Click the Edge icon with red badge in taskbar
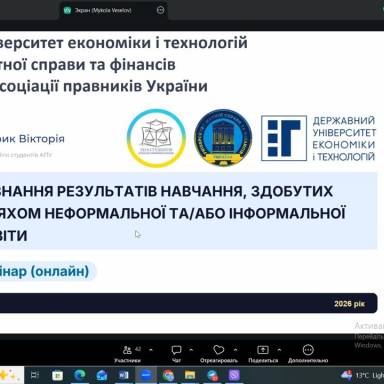 (212, 376)
